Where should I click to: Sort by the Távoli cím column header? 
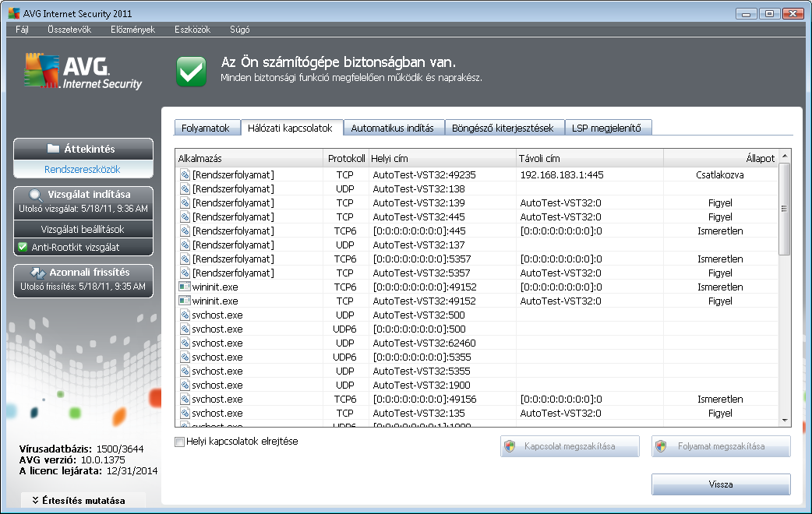[590, 158]
